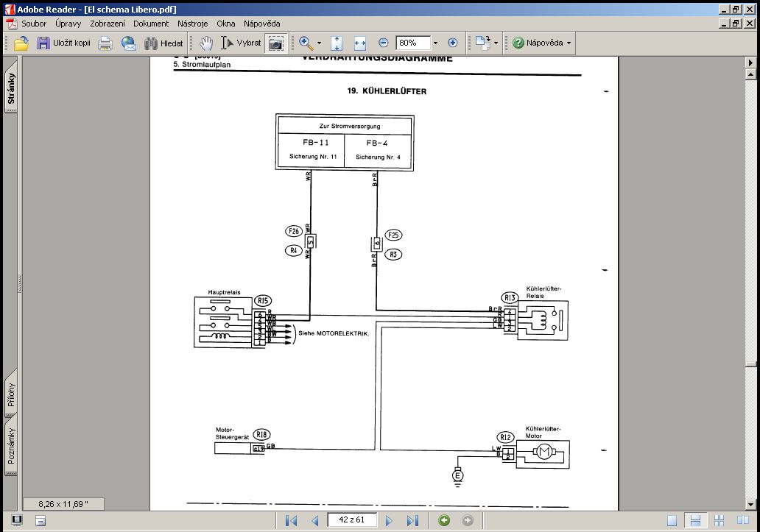Image resolution: width=760 pixels, height=532 pixels.
Task: Click the page number field 42 z 61
Action: (x=352, y=520)
